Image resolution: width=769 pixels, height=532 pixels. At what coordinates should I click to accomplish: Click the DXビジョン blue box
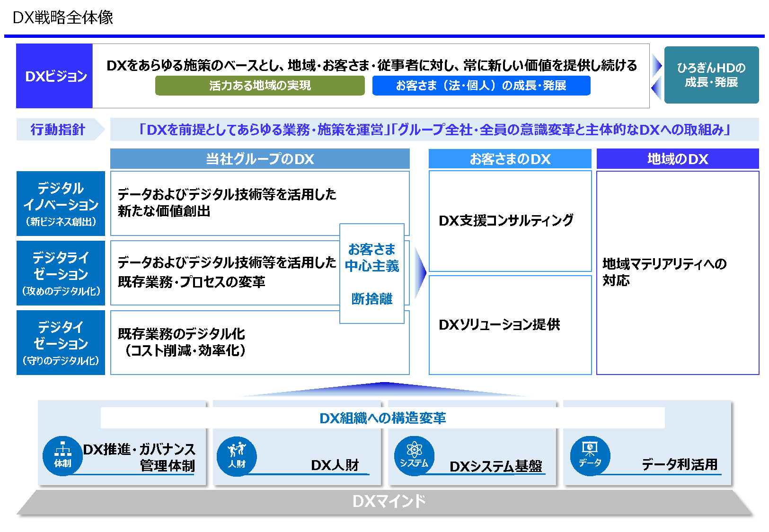[54, 76]
